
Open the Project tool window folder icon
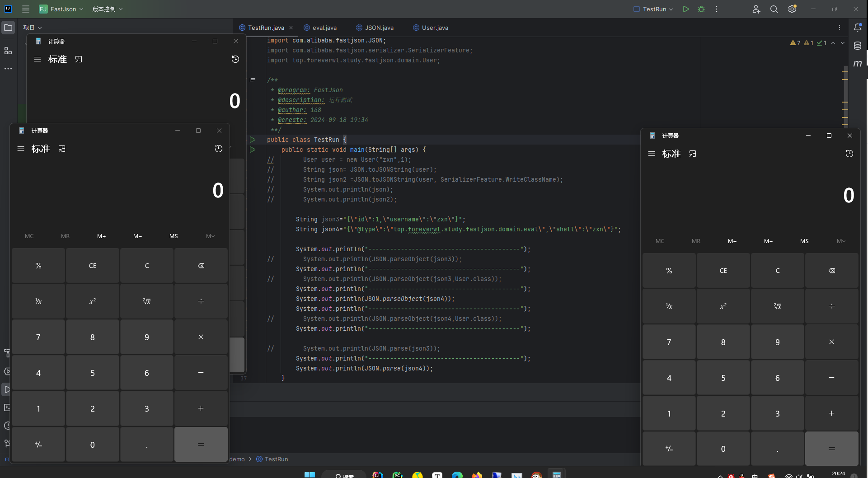(x=8, y=28)
